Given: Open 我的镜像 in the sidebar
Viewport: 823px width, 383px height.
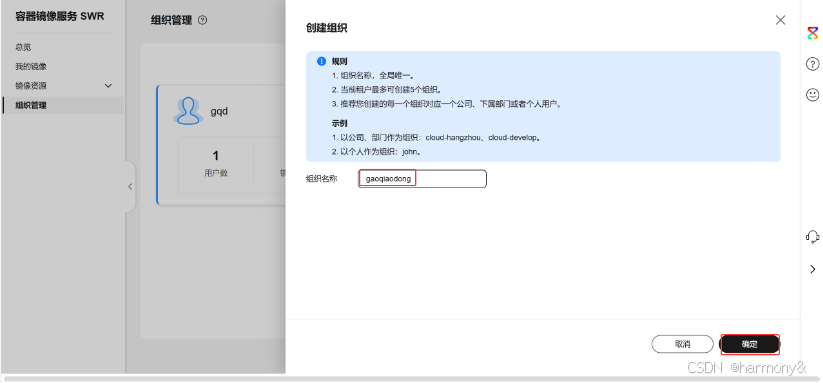Looking at the screenshot, I should [30, 67].
